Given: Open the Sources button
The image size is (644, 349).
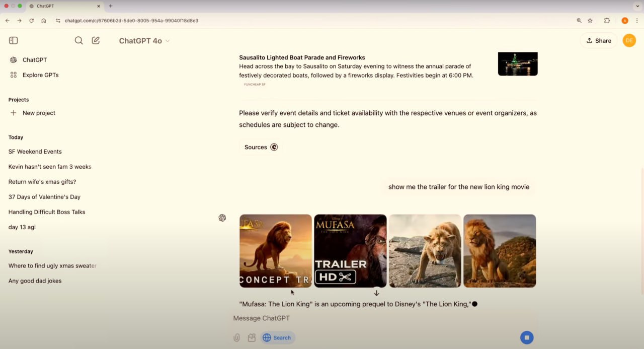Looking at the screenshot, I should coord(260,147).
